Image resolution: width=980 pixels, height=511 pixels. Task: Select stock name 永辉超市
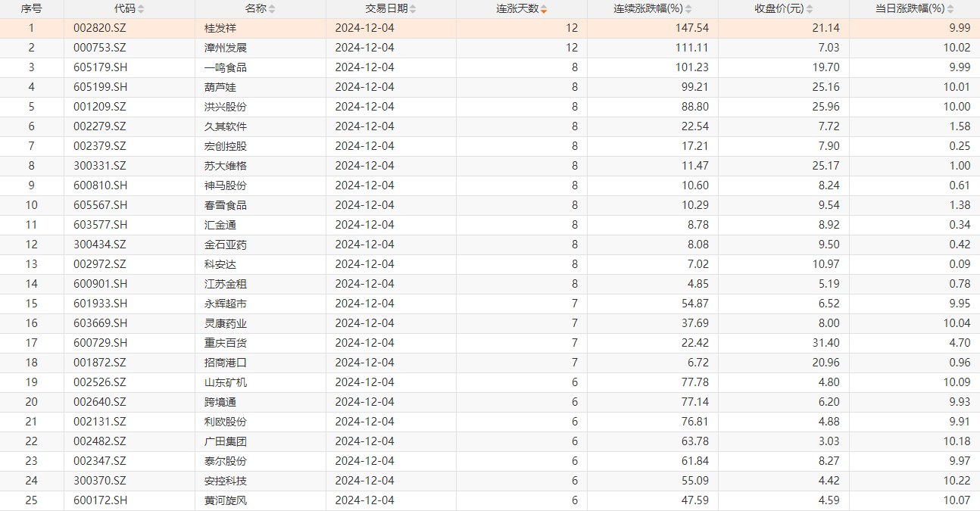[x=226, y=304]
